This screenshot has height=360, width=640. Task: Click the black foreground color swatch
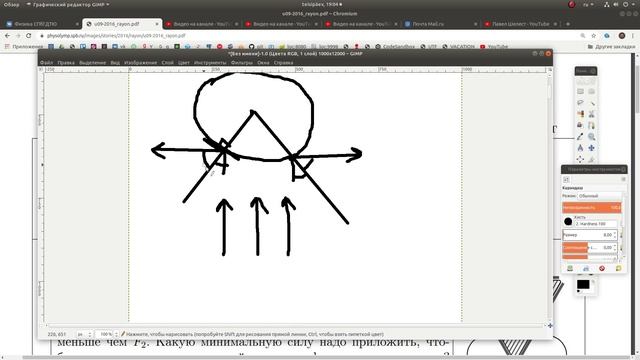[x=583, y=284]
